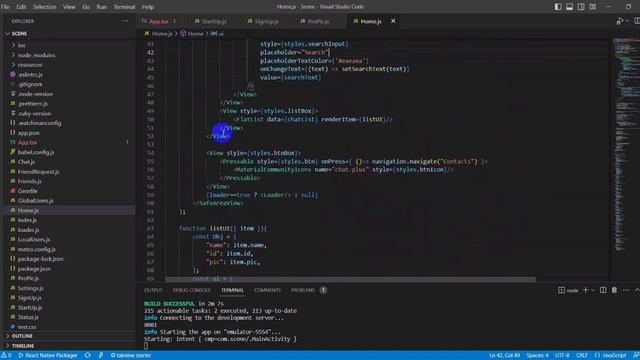Switch to the App.tsx tab

[159, 21]
